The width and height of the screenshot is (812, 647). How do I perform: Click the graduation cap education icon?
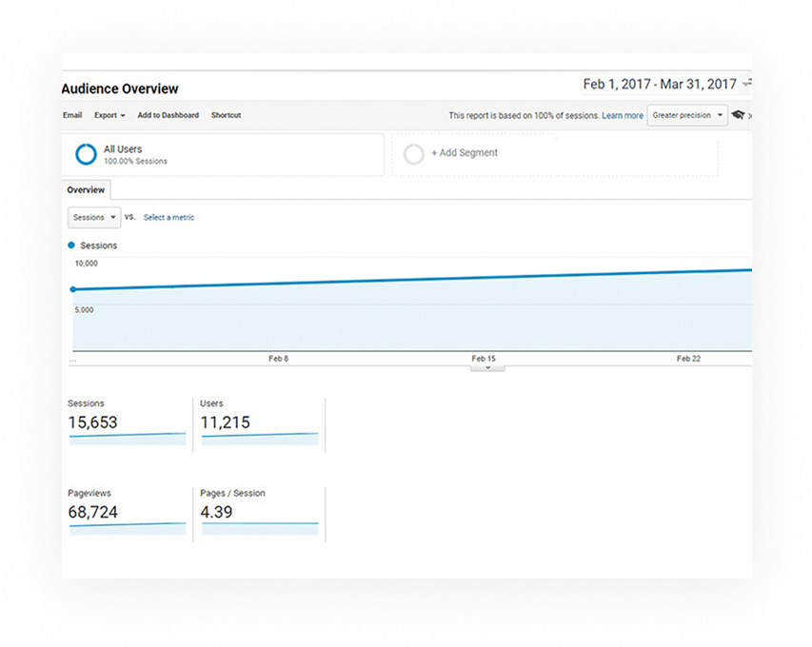click(738, 115)
